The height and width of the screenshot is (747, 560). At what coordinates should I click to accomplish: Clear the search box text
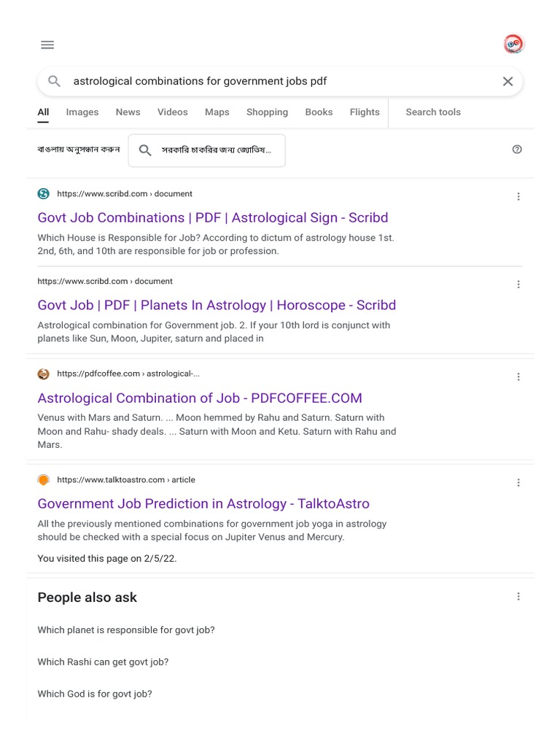tap(508, 81)
